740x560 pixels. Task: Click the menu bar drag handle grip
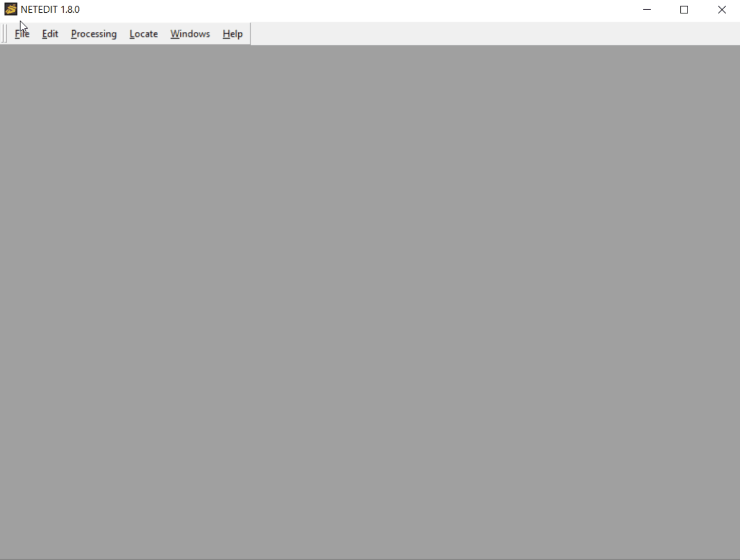[x=5, y=34]
